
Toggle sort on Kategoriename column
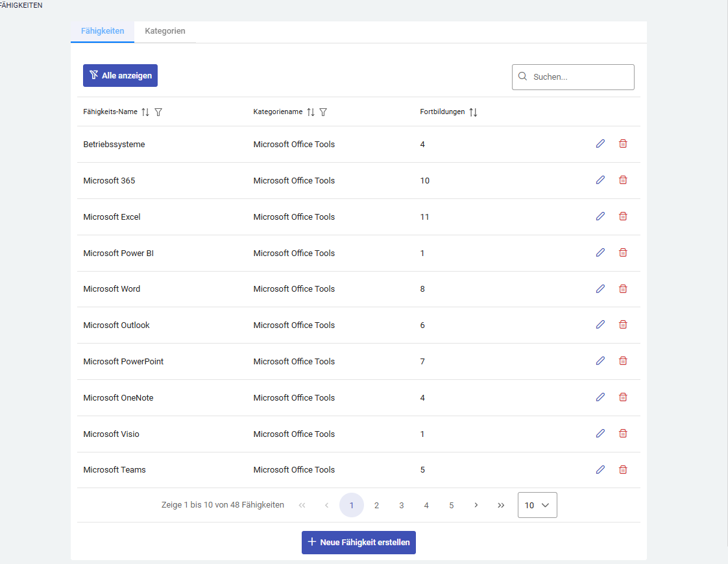[x=311, y=112]
